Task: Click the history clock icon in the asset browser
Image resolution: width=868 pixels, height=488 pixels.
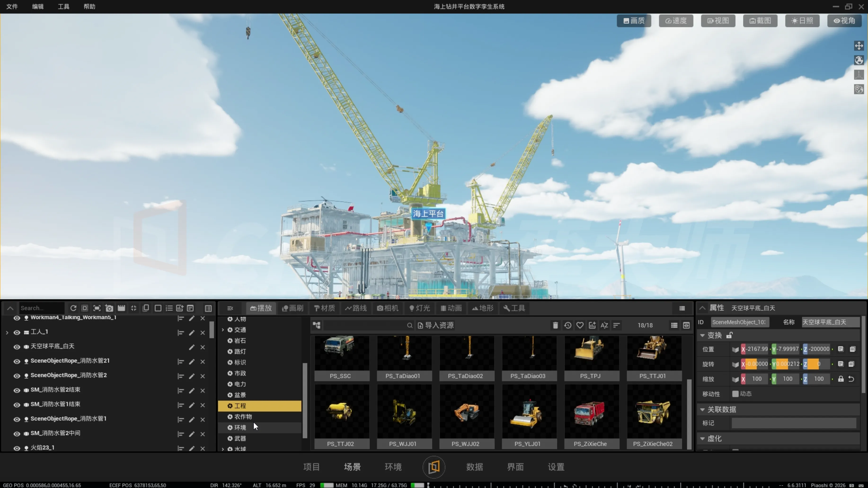Action: coord(567,325)
